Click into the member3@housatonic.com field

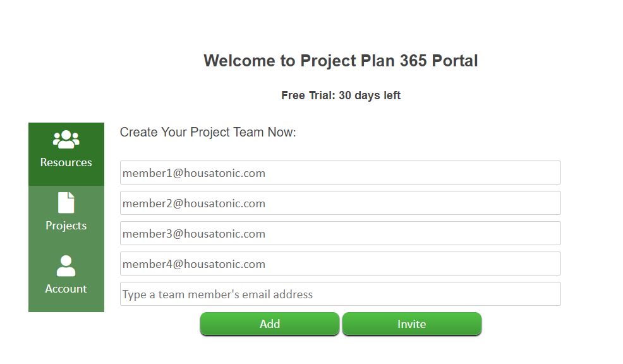click(341, 233)
